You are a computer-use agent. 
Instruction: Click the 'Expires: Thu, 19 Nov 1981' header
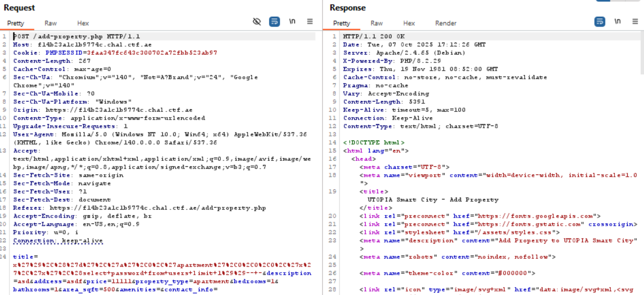pyautogui.click(x=420, y=69)
